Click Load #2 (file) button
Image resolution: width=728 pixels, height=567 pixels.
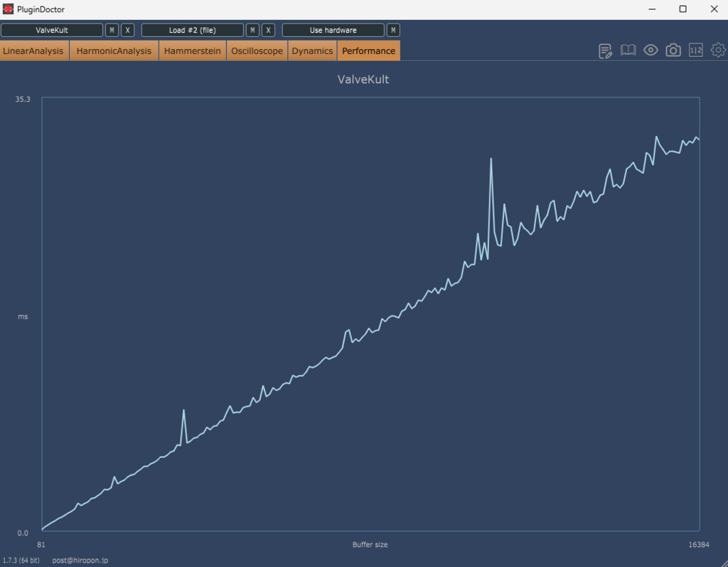192,30
